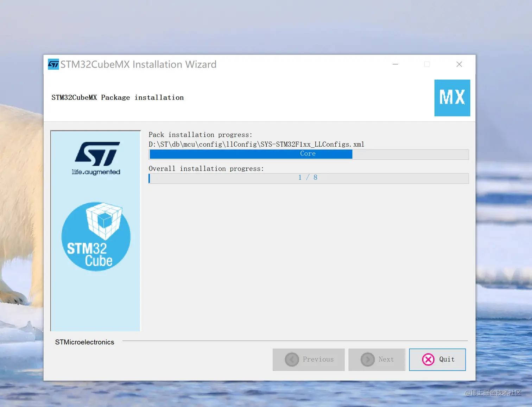
Task: Click the ST life.augmented logo
Action: (x=96, y=158)
